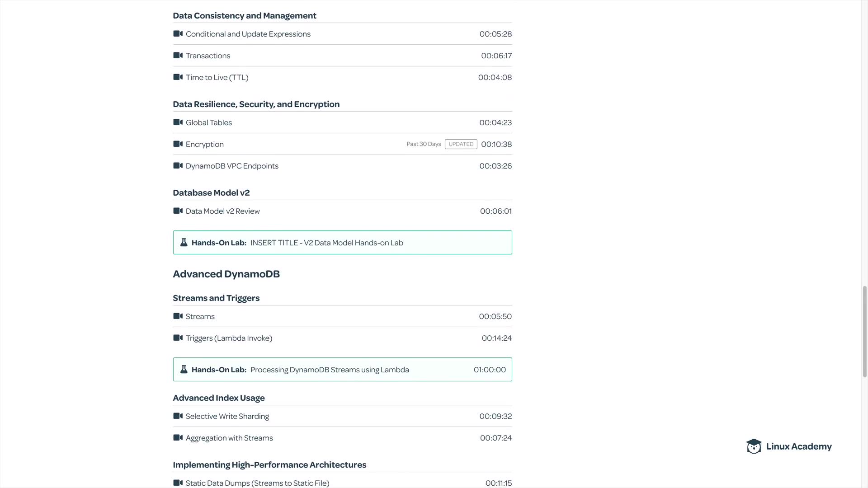
Task: Open Data Model v2 Review lesson
Action: tap(222, 211)
